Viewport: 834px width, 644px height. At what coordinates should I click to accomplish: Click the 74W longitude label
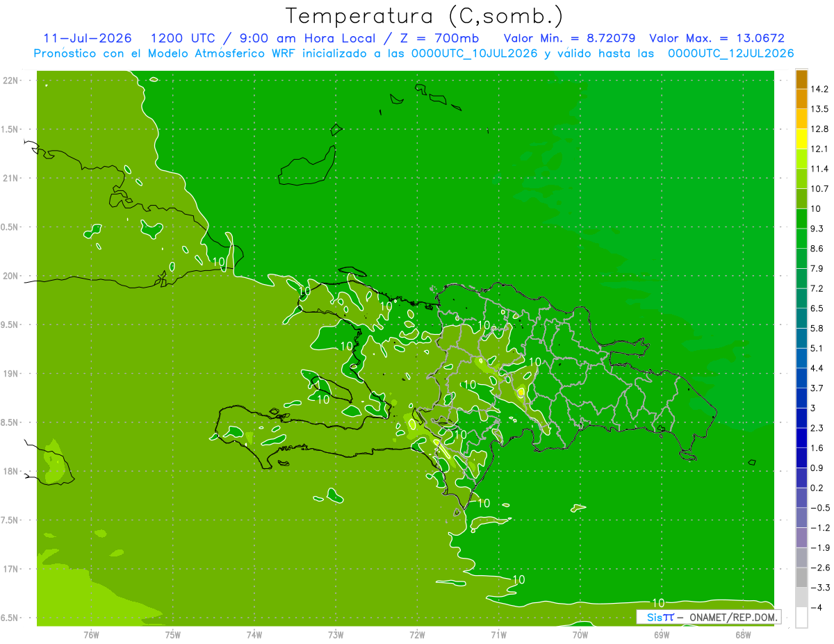coord(254,634)
